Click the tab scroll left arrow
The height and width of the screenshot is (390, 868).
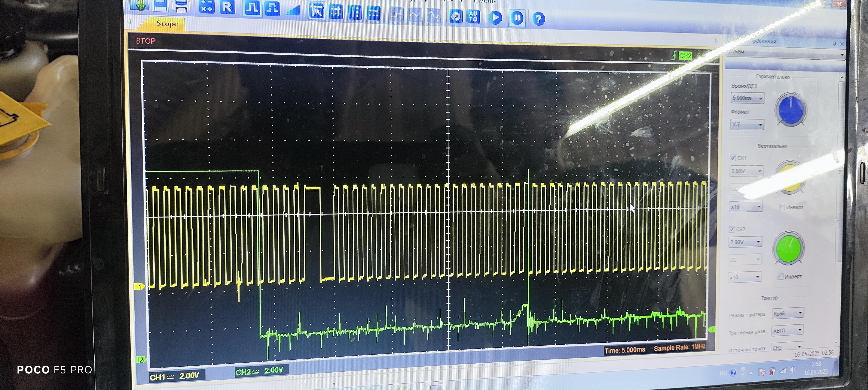point(129,22)
